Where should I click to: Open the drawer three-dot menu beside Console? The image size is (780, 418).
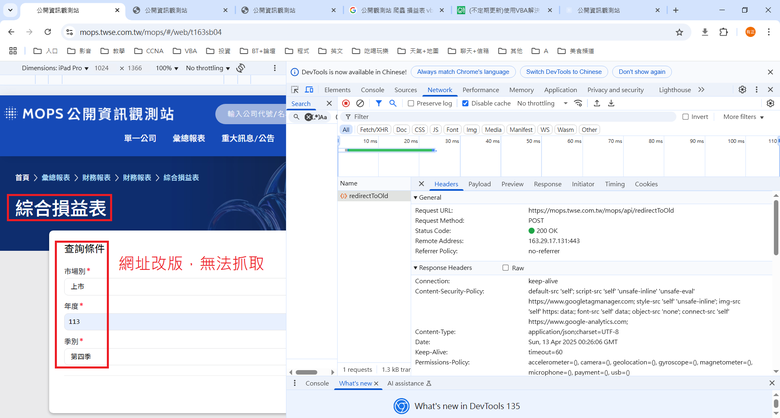click(x=295, y=383)
